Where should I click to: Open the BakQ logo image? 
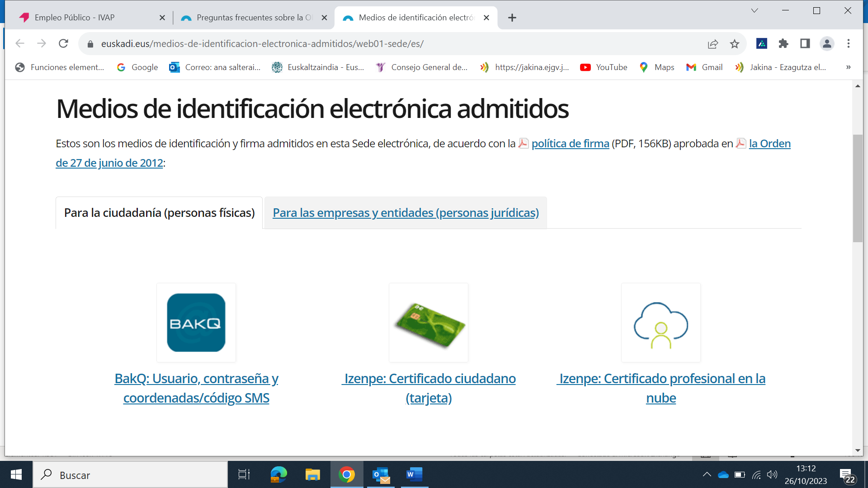[x=196, y=323]
